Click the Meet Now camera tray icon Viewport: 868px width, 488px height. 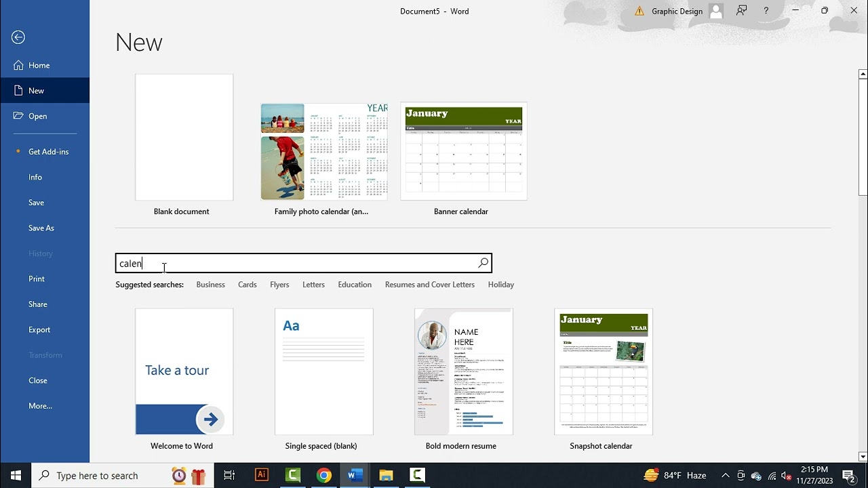click(741, 476)
